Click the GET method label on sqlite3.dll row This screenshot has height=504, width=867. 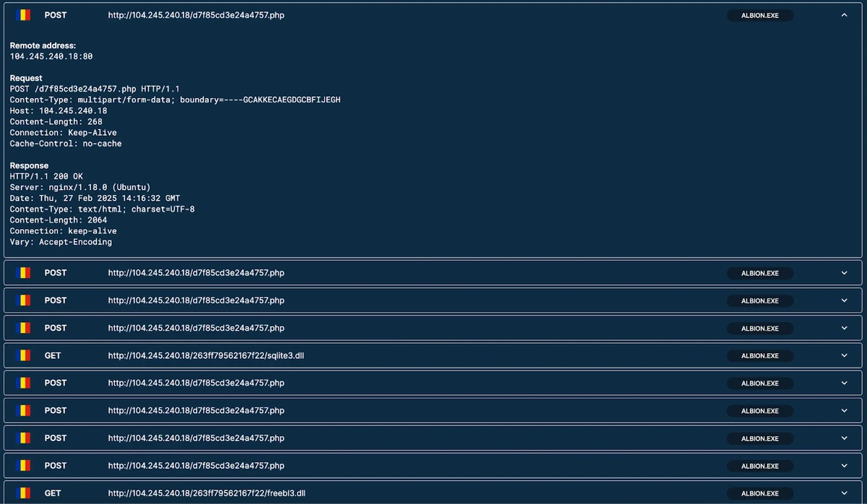(x=53, y=355)
